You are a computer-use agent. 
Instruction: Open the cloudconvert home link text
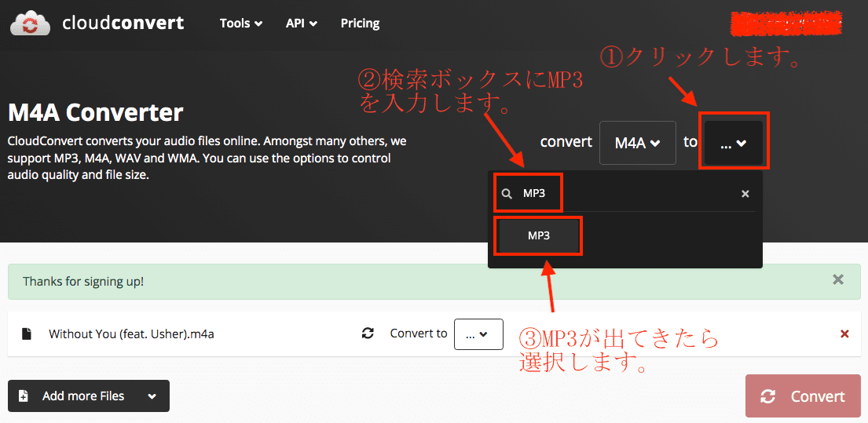click(x=123, y=23)
